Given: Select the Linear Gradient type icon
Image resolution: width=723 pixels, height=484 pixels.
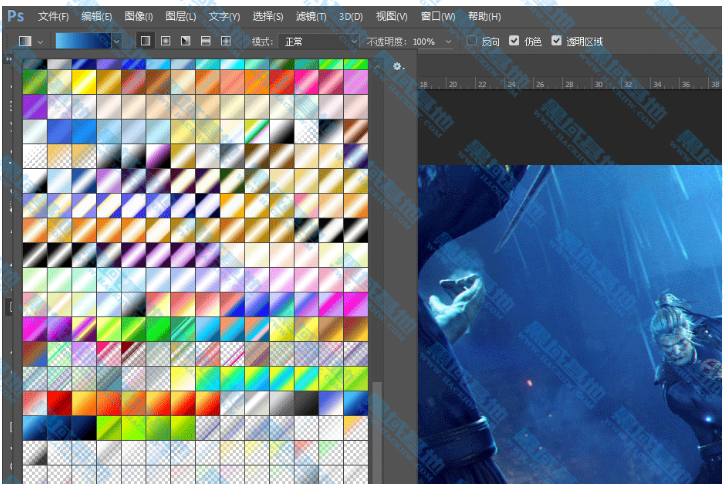Looking at the screenshot, I should (x=145, y=41).
